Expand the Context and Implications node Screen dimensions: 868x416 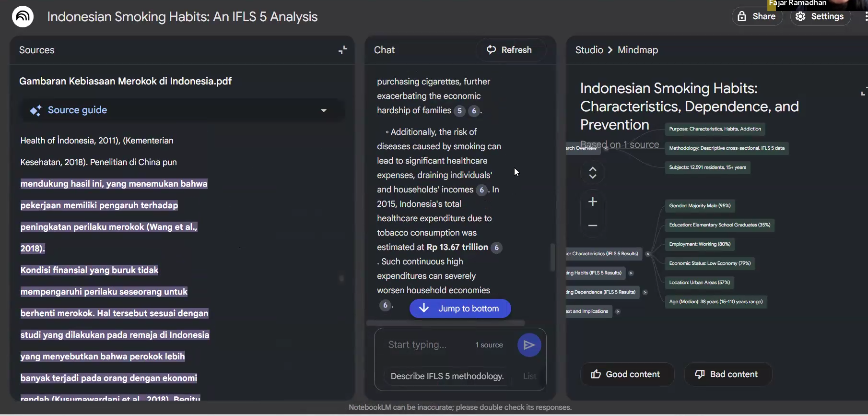tap(618, 311)
